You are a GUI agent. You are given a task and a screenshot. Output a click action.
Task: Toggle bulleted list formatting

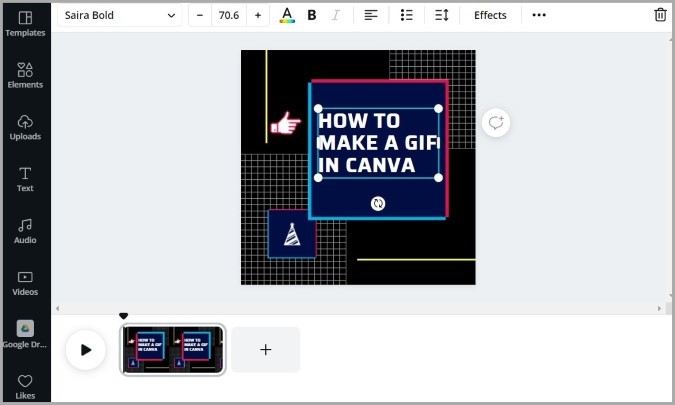406,15
